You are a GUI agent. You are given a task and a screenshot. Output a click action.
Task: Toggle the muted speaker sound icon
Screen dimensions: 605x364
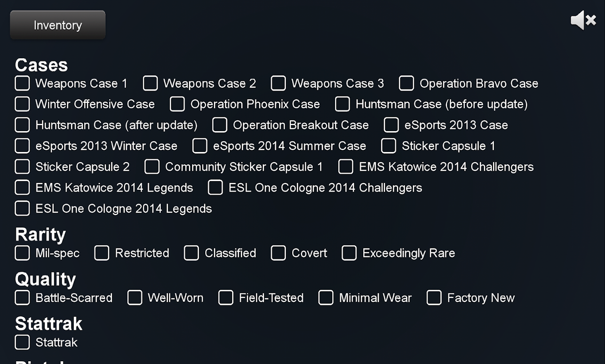(x=583, y=20)
